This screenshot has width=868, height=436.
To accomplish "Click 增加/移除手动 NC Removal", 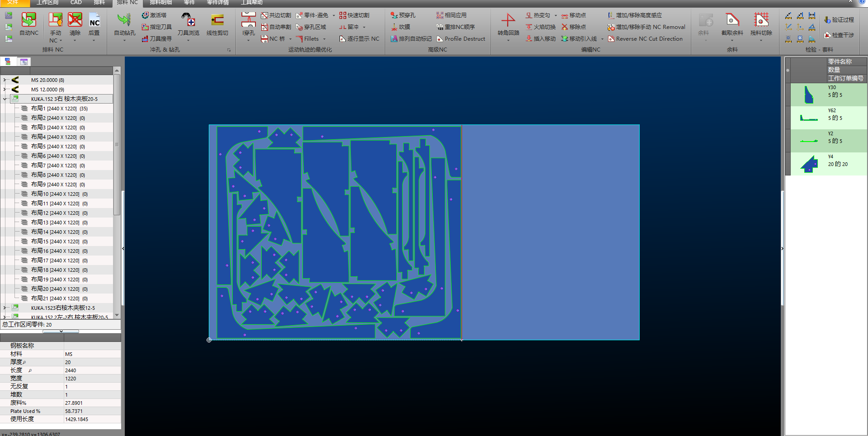I will (646, 27).
